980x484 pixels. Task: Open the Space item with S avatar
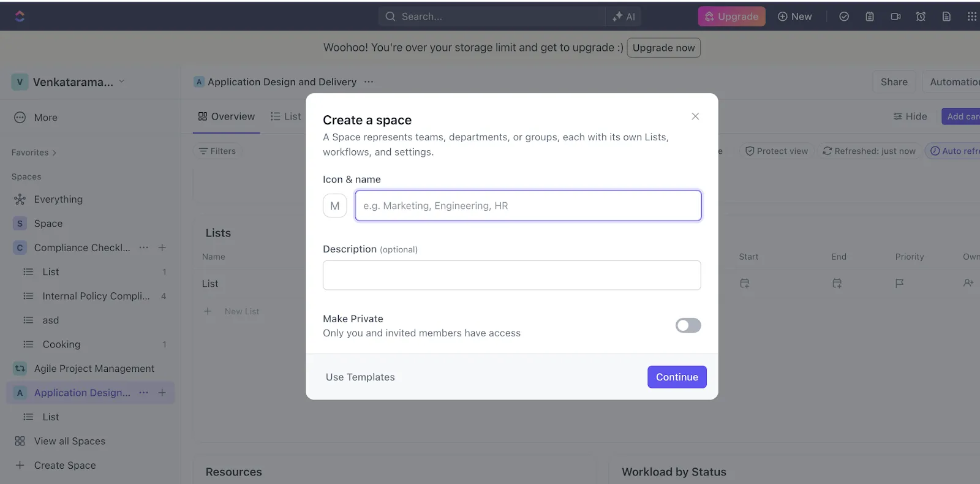(48, 224)
